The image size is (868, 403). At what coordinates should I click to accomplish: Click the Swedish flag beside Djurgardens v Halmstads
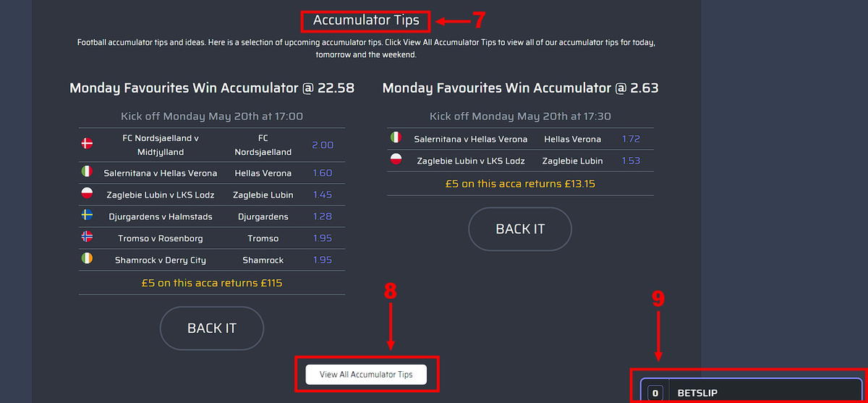tap(87, 216)
